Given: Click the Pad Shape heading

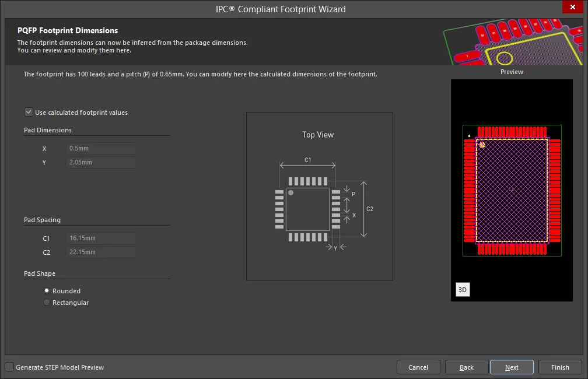Looking at the screenshot, I should (40, 273).
